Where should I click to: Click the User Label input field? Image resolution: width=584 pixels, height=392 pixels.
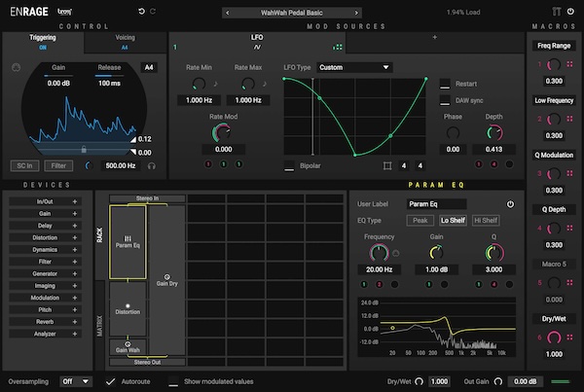tap(436, 204)
